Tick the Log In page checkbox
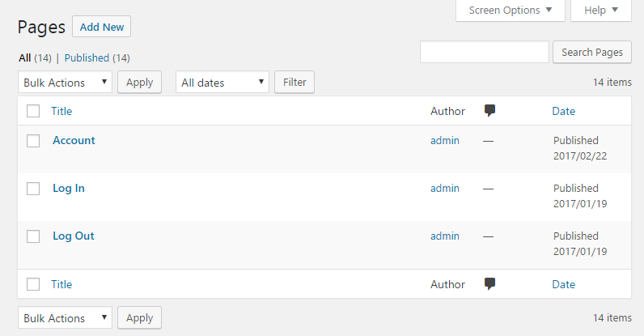This screenshot has width=644, height=336. point(33,189)
